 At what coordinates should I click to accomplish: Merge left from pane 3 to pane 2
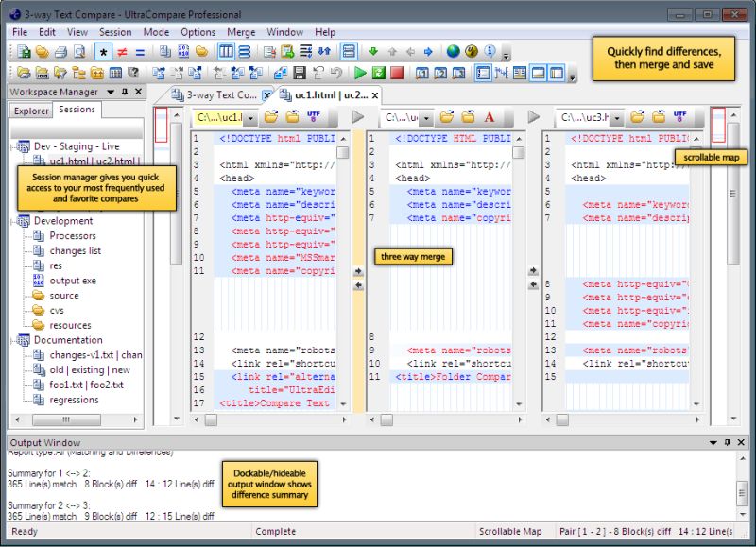point(533,284)
